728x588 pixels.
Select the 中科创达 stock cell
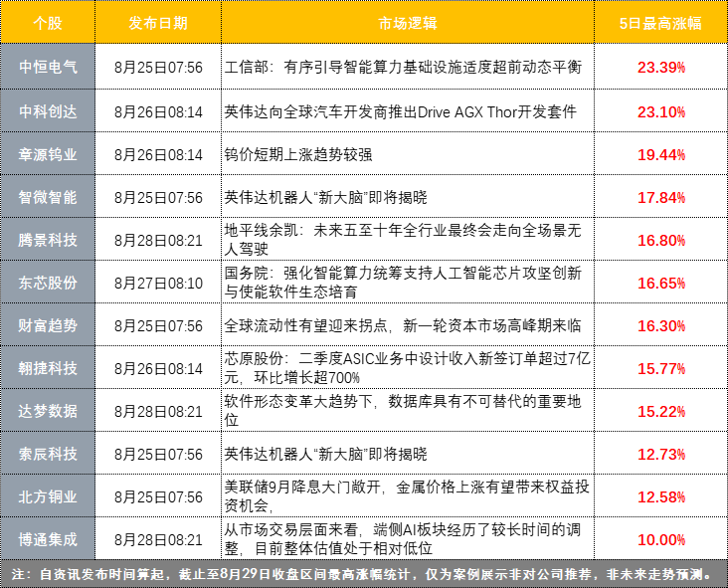coord(48,111)
